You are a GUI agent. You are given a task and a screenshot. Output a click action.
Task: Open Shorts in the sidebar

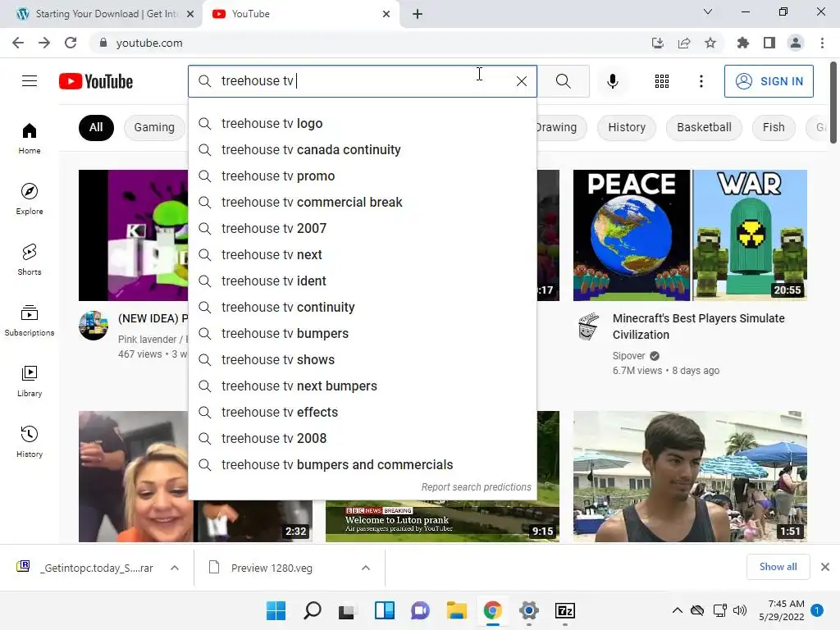click(x=30, y=260)
